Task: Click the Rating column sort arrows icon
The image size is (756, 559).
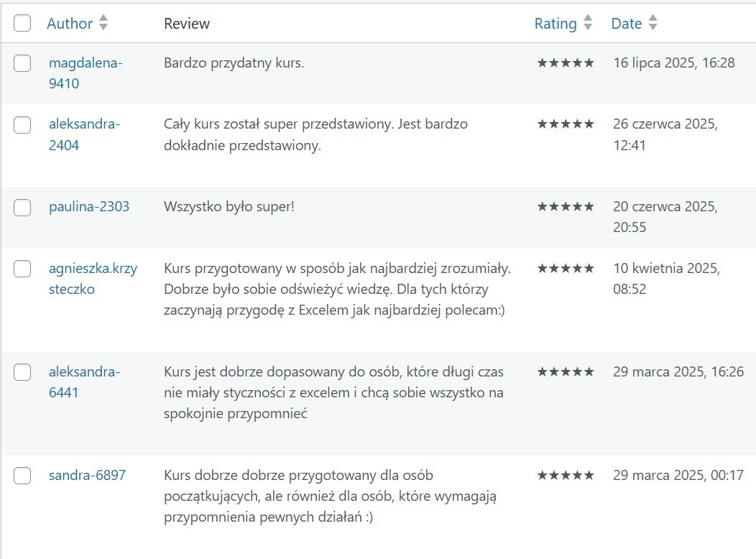Action: pyautogui.click(x=588, y=23)
